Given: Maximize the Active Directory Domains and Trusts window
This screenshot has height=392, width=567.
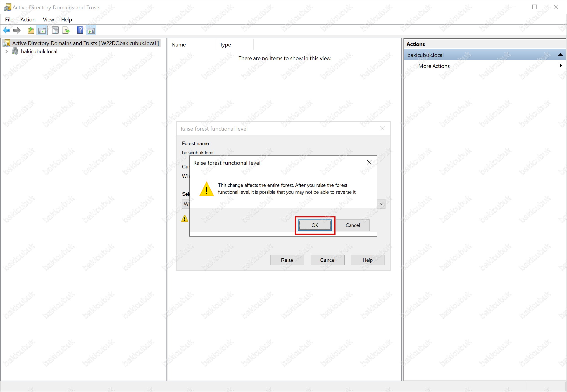Looking at the screenshot, I should pyautogui.click(x=535, y=7).
